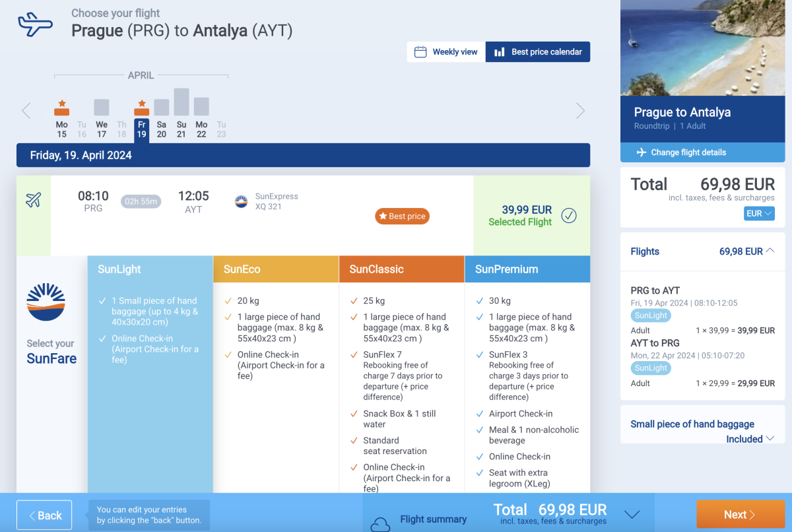Screen dimensions: 792x532
Task: Toggle the Selected Flight checkmark circle
Action: 568,216
